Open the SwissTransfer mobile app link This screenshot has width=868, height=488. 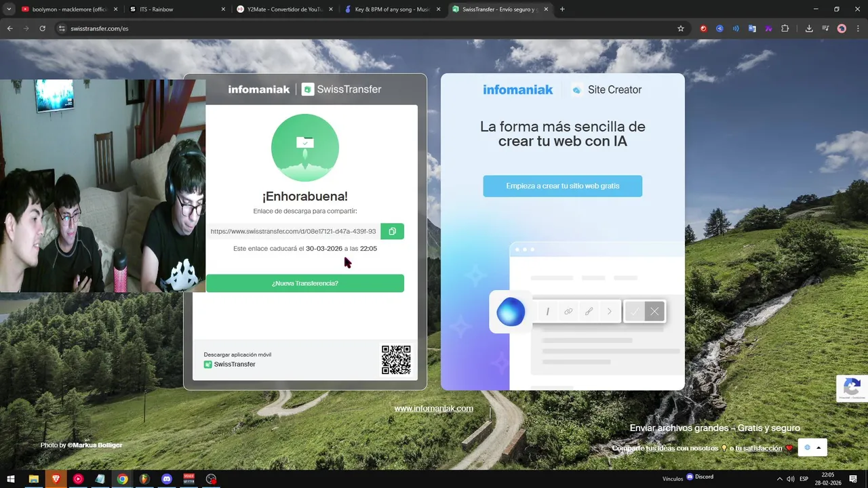pos(229,364)
